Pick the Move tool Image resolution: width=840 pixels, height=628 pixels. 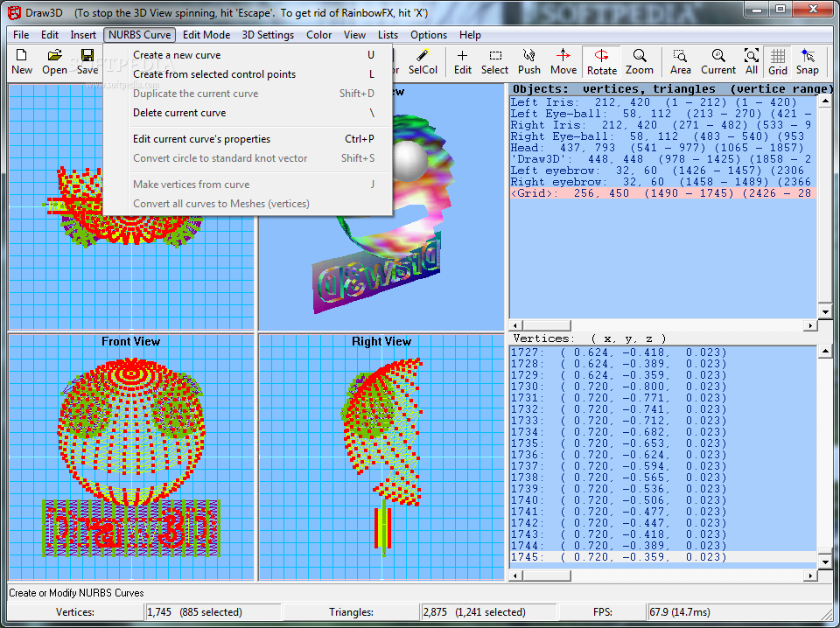pos(563,61)
